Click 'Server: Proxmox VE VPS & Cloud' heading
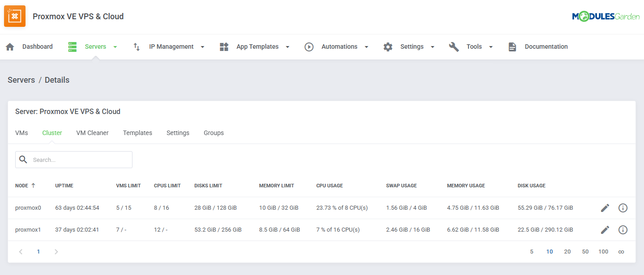 [68, 111]
